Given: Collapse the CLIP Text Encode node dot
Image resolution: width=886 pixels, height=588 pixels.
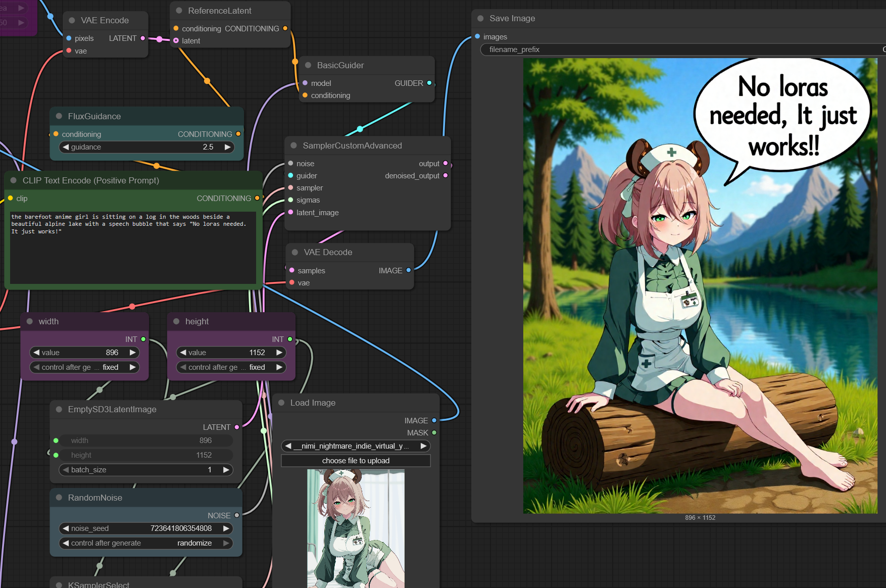Looking at the screenshot, I should [14, 180].
